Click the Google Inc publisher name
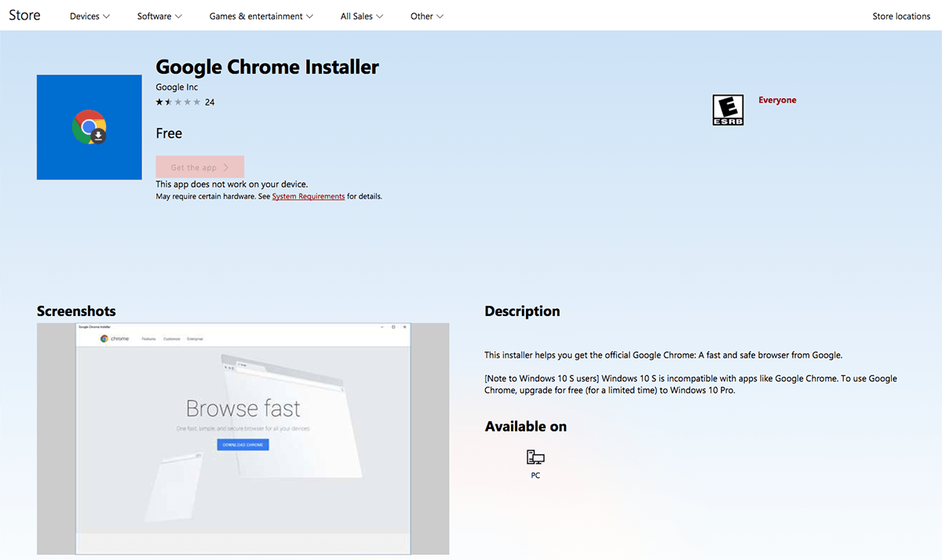The width and height of the screenshot is (942, 560). pos(177,86)
